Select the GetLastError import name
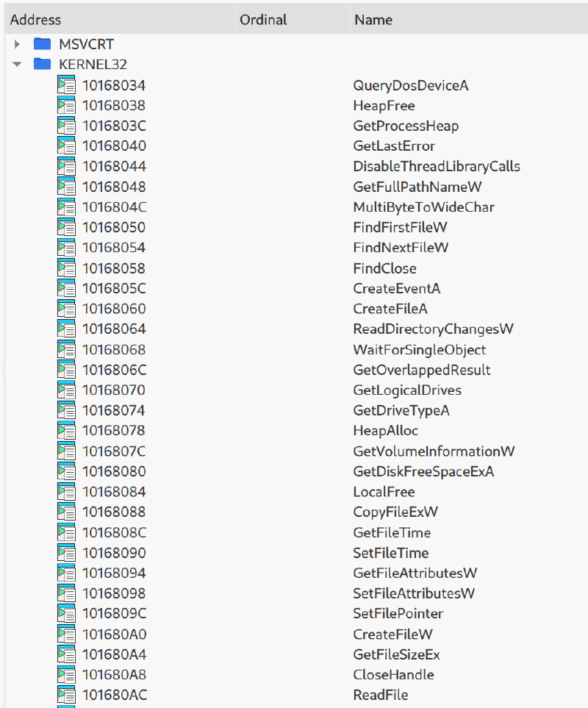This screenshot has width=588, height=708. [394, 146]
